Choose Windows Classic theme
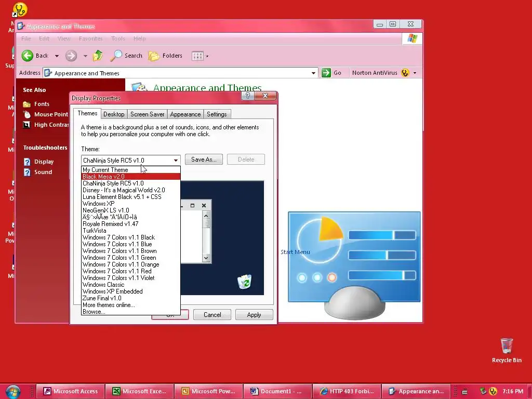 coord(130,285)
